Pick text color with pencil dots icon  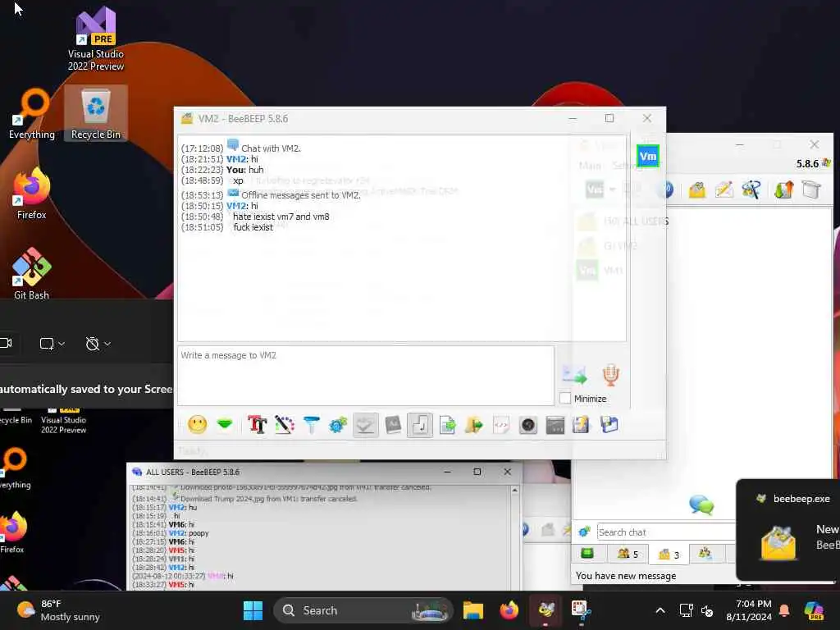click(285, 425)
